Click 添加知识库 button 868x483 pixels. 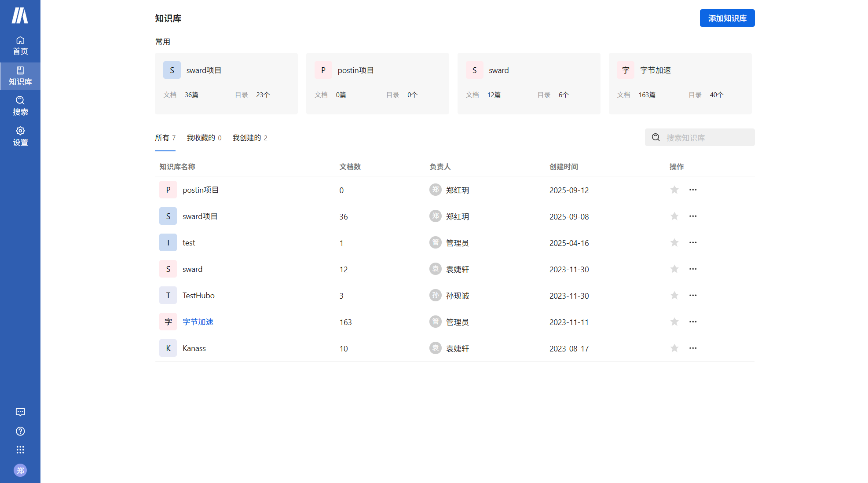[x=727, y=18]
